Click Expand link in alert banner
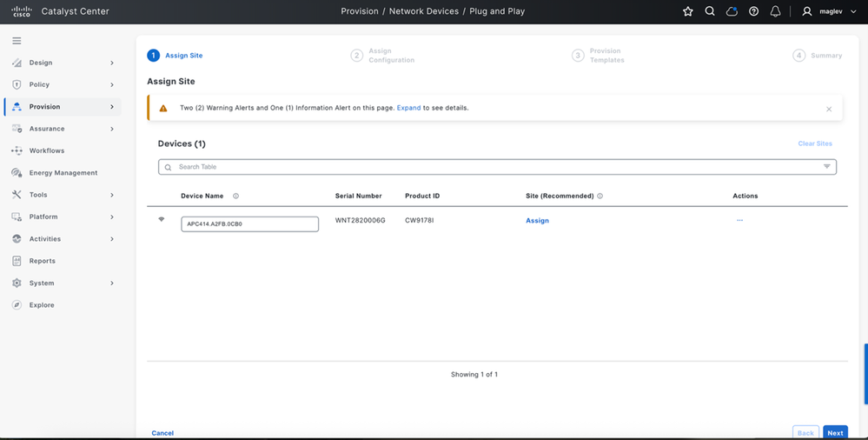This screenshot has height=440, width=868. click(x=408, y=108)
